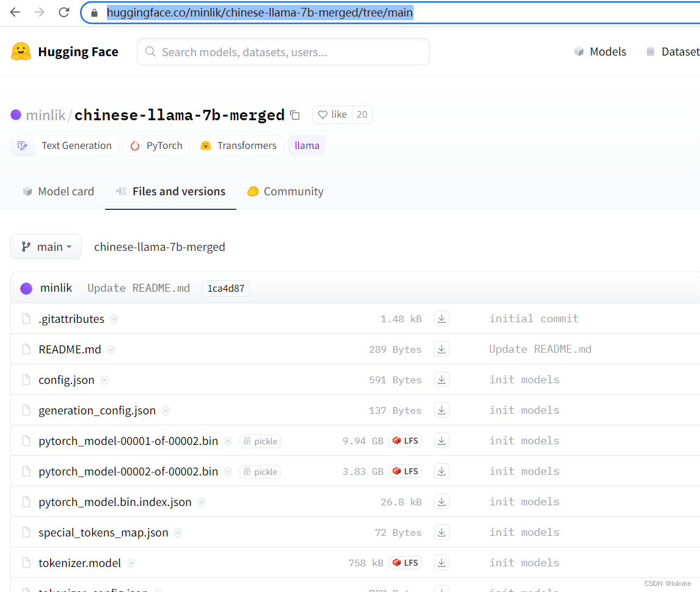Image resolution: width=700 pixels, height=592 pixels.
Task: Click the LFS badge for the 3.83 GB file
Action: pyautogui.click(x=406, y=471)
